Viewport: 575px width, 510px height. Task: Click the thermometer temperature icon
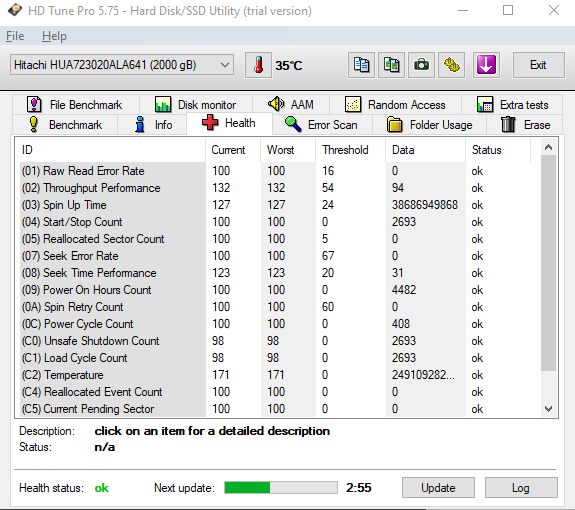coord(259,65)
